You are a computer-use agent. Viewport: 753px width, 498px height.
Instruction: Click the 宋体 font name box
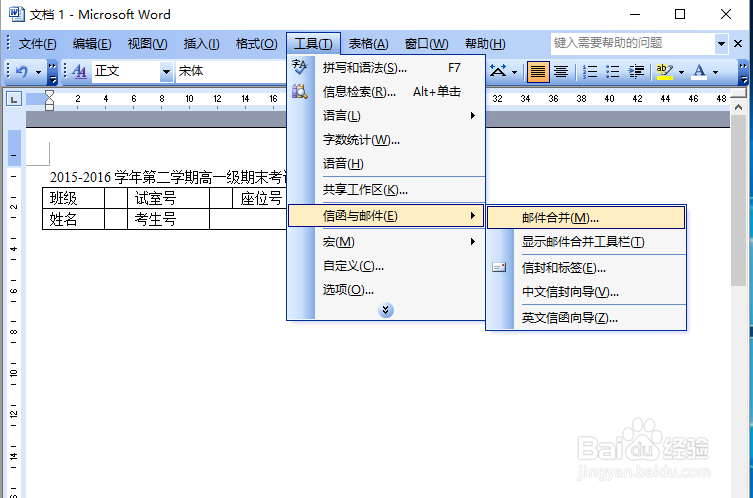(231, 72)
